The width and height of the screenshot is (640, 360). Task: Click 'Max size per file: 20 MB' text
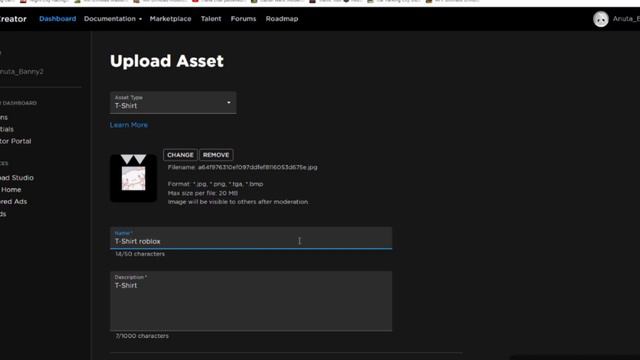pyautogui.click(x=203, y=193)
